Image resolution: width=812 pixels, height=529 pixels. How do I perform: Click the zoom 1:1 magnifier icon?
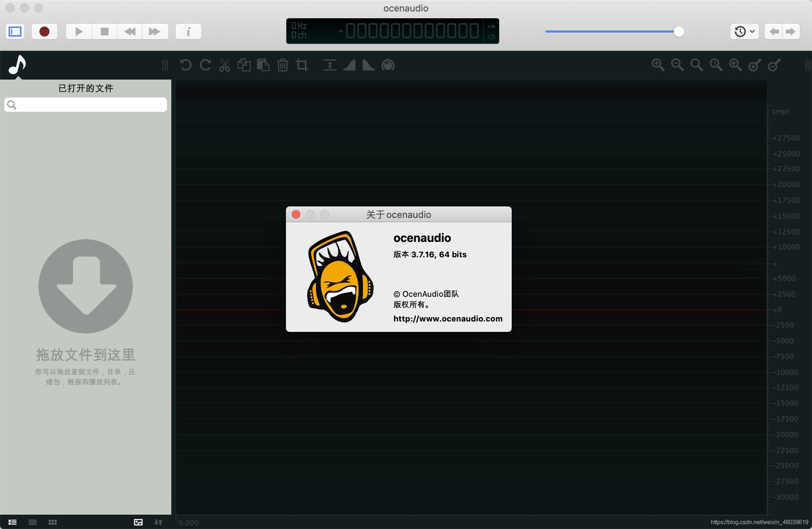[716, 65]
